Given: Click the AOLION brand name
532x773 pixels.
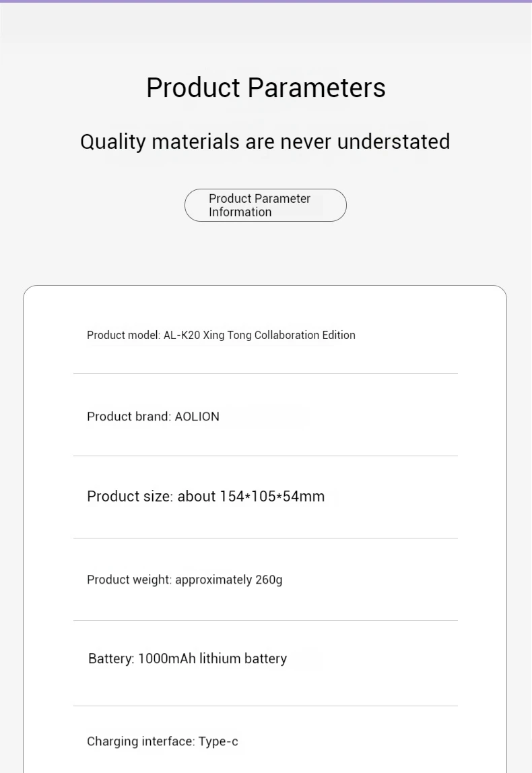Looking at the screenshot, I should [x=197, y=417].
